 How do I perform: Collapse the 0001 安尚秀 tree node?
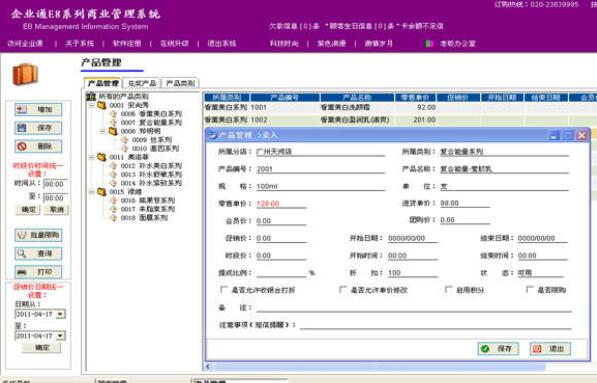91,105
